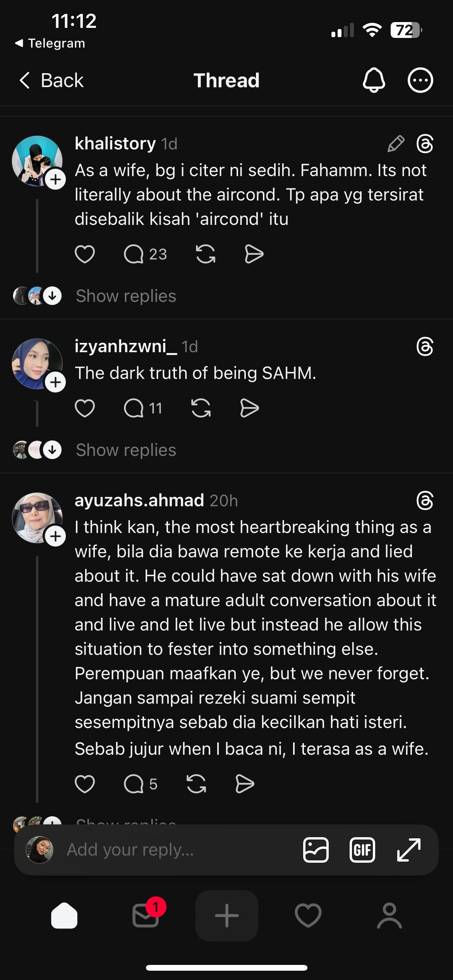Show replies under khalistory's post
The image size is (453, 980).
point(126,296)
